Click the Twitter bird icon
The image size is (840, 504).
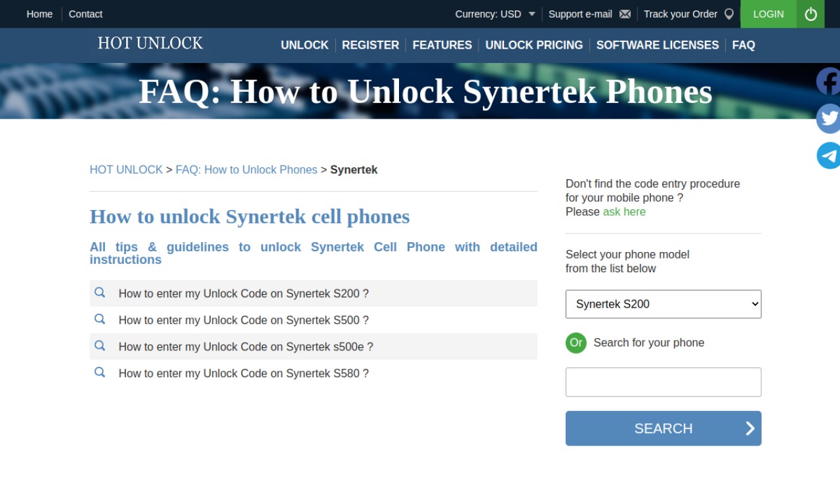click(828, 119)
